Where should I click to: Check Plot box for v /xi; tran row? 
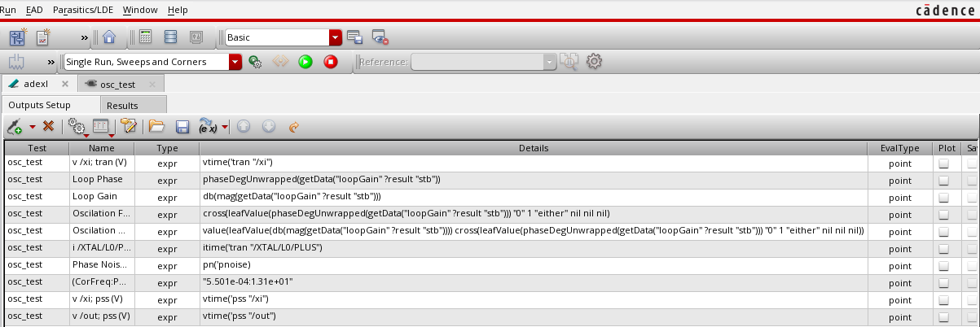pos(944,163)
